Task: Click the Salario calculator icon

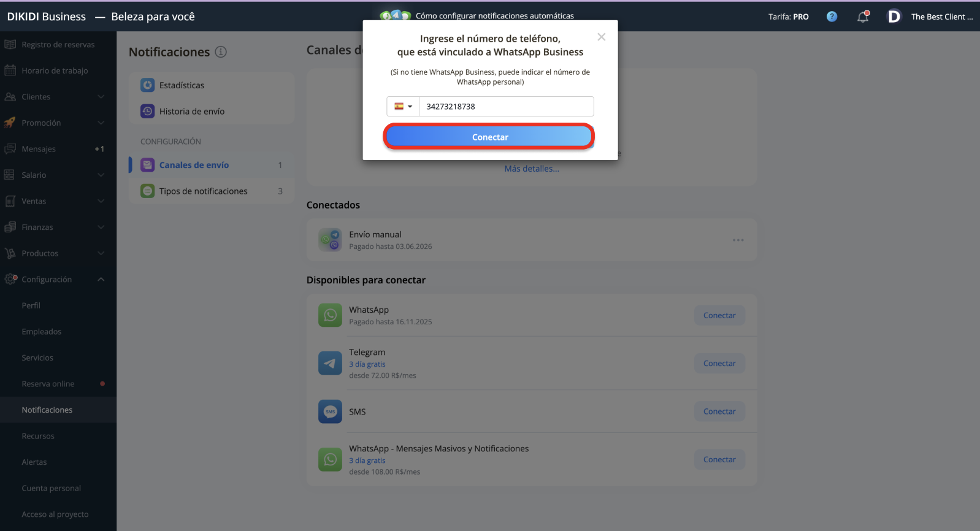Action: click(10, 175)
